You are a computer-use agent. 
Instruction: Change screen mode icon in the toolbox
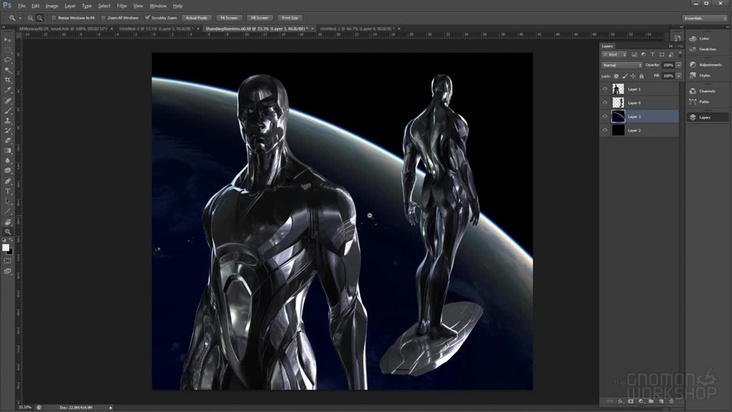pos(7,271)
